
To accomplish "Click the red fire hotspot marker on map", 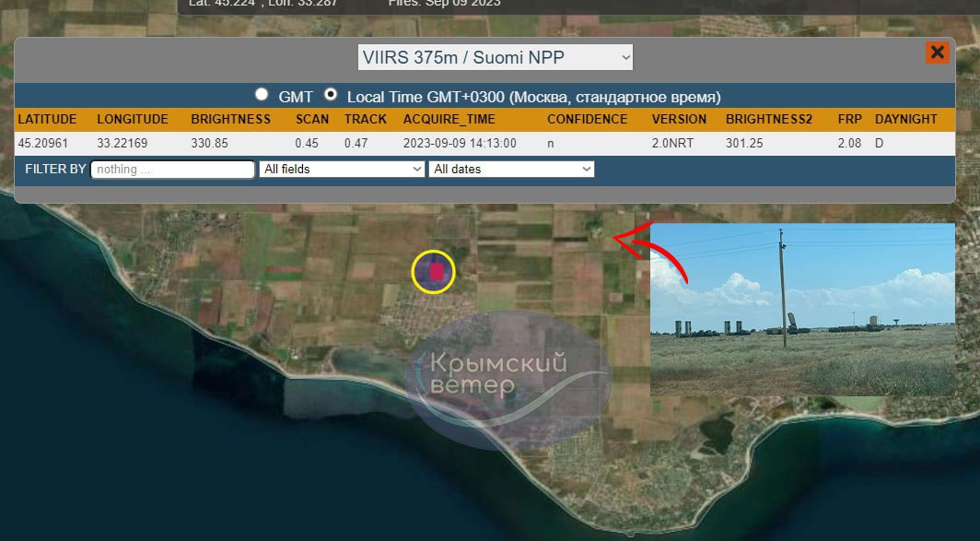I will pyautogui.click(x=437, y=272).
